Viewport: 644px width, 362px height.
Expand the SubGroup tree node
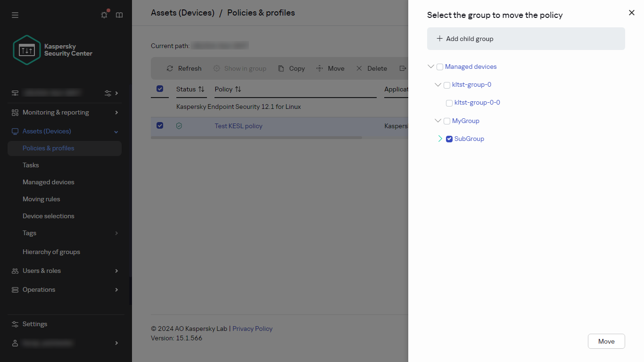(x=439, y=139)
